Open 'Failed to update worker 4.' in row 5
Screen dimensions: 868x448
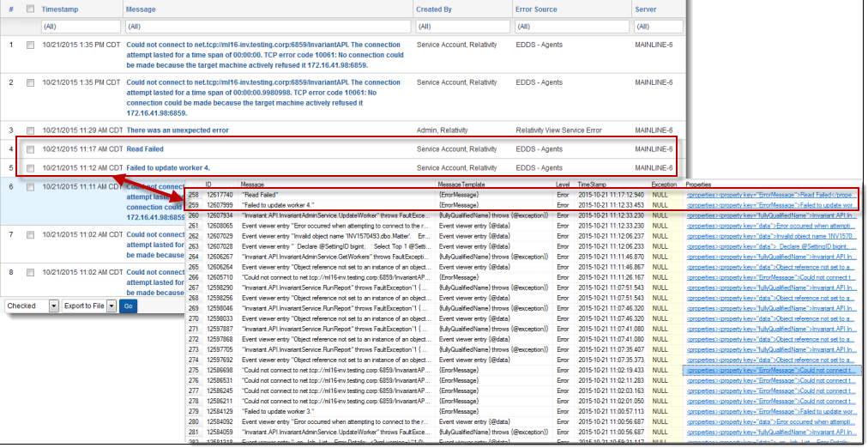[168, 168]
